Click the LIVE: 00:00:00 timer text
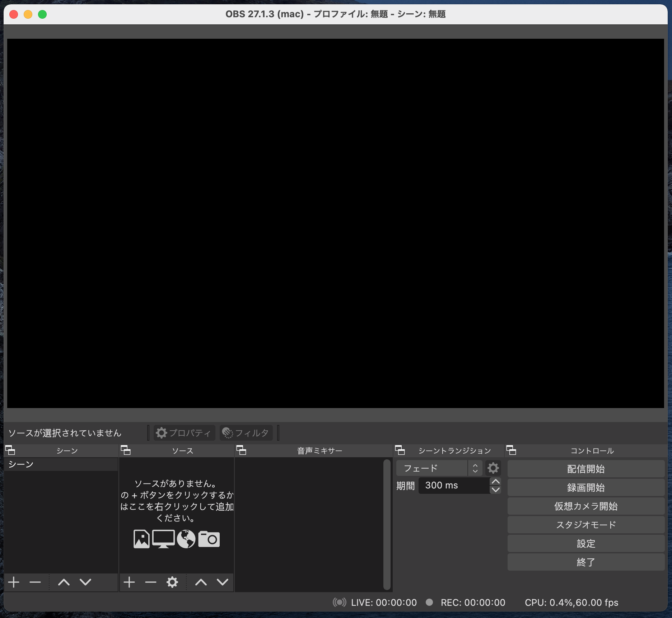 tap(384, 602)
